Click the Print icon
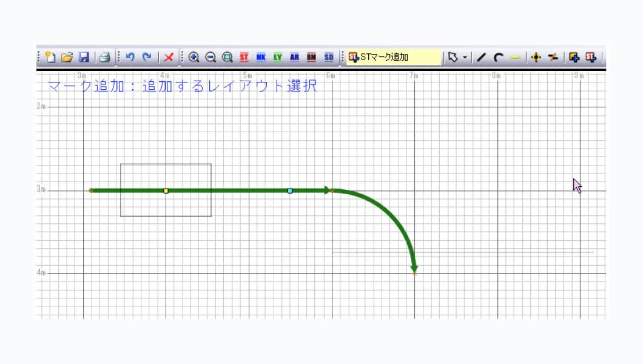This screenshot has width=643, height=364. [104, 58]
